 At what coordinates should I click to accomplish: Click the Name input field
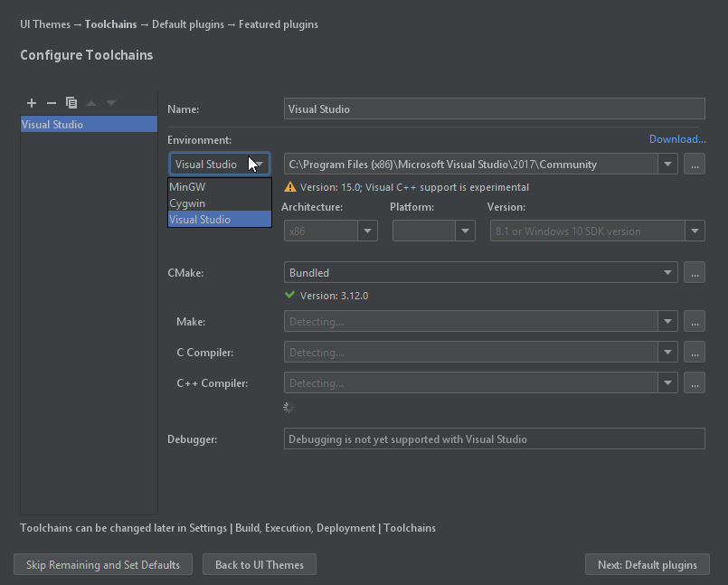[495, 109]
